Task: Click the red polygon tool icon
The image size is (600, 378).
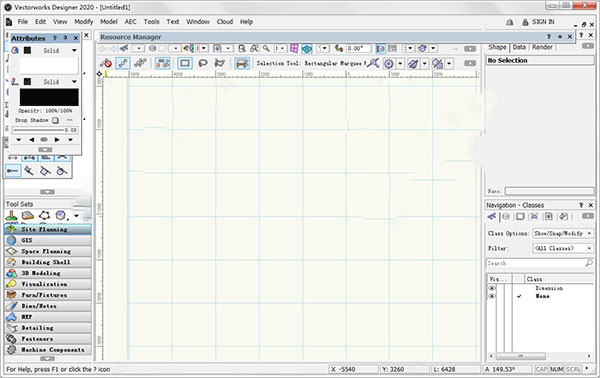Action: coord(44,215)
